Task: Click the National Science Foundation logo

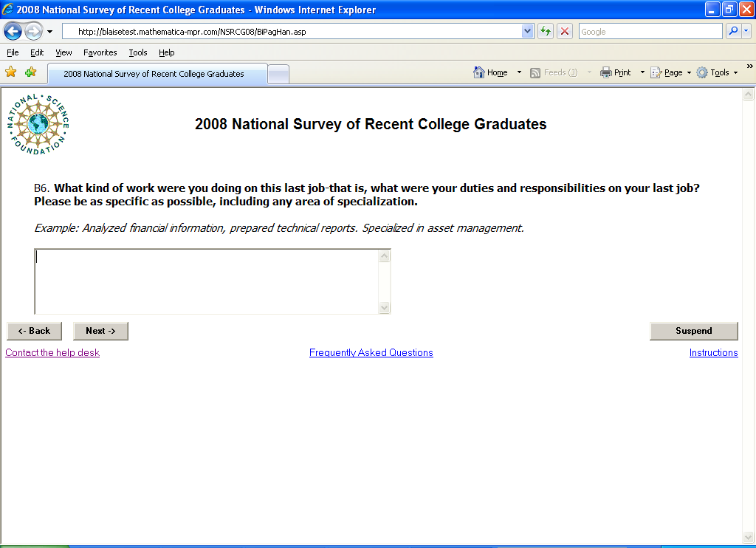Action: (38, 125)
